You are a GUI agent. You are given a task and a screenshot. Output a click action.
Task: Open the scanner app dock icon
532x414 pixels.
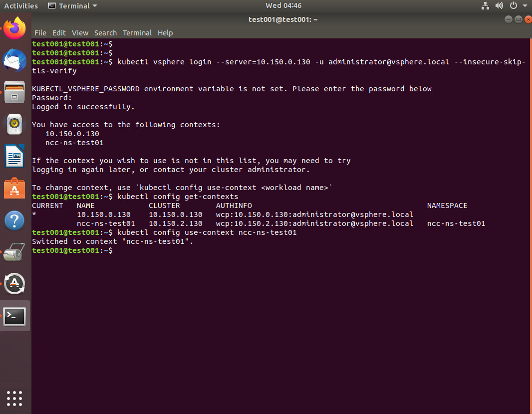(14, 251)
